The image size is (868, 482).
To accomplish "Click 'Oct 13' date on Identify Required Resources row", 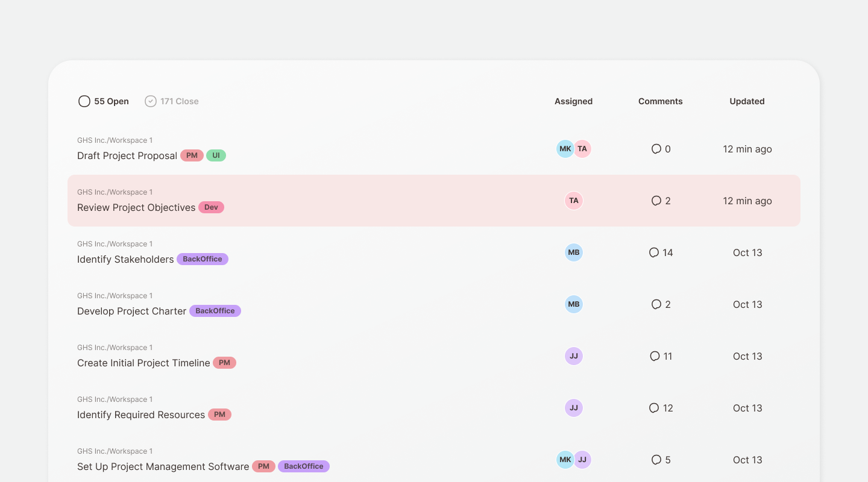I will [x=747, y=408].
